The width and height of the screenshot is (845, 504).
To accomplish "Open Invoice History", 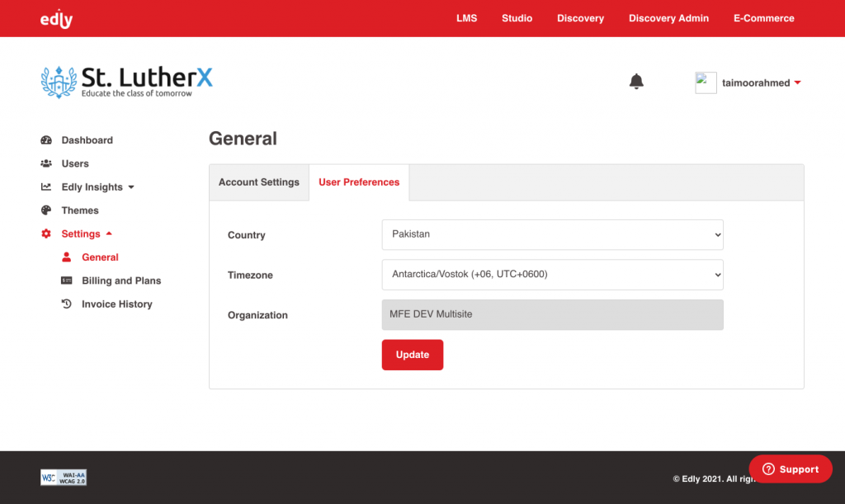I will 117,304.
